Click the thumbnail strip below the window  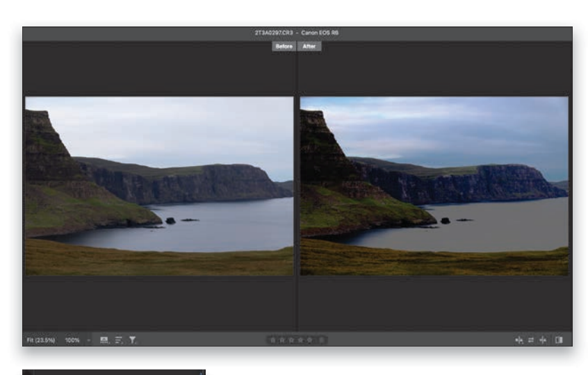(x=114, y=372)
